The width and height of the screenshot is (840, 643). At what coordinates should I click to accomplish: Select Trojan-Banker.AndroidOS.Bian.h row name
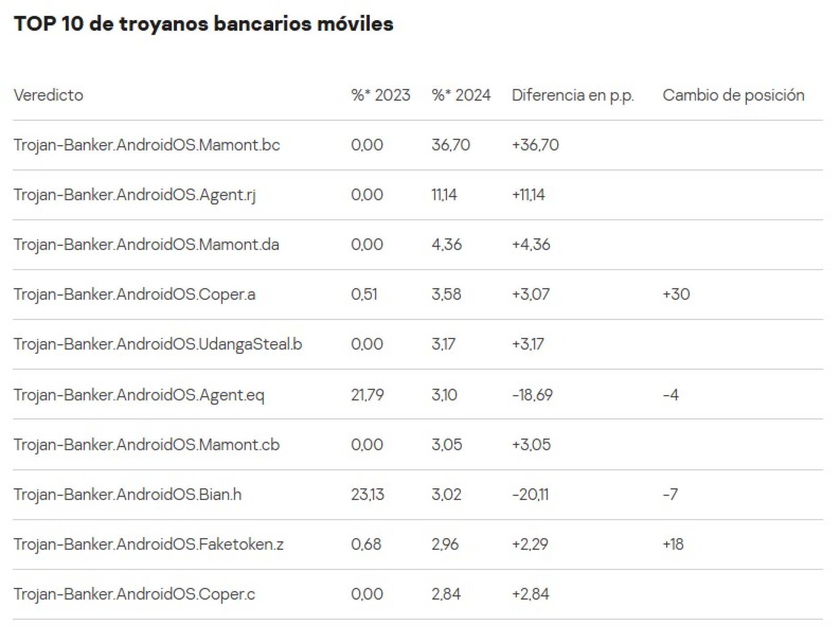[x=127, y=495]
